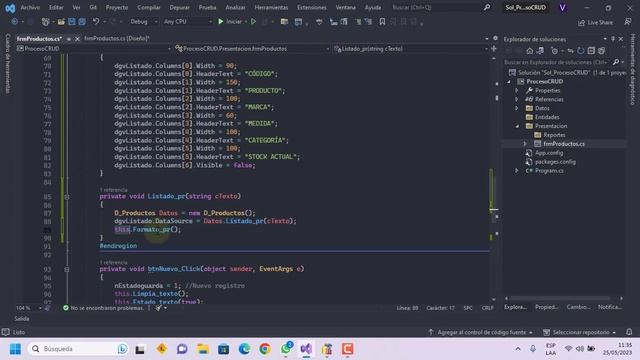Viewport: 640px width, 360px height.
Task: Open the Compilar menu
Action: pos(149,7)
